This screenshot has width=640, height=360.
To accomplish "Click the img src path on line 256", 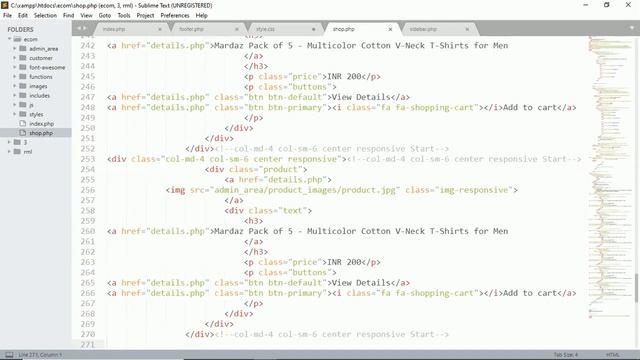I will click(304, 190).
